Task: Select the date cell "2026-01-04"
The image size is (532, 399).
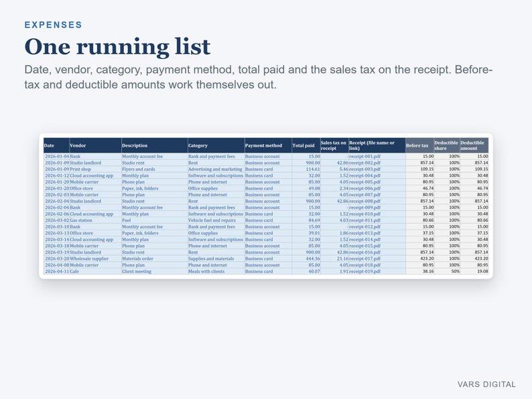Action: [x=57, y=156]
